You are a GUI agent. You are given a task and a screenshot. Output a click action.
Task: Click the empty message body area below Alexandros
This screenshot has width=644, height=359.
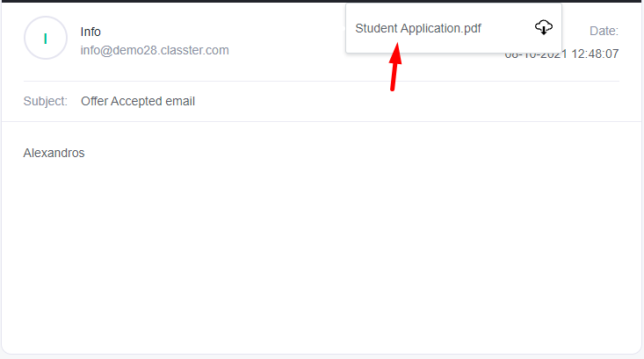tap(322, 255)
